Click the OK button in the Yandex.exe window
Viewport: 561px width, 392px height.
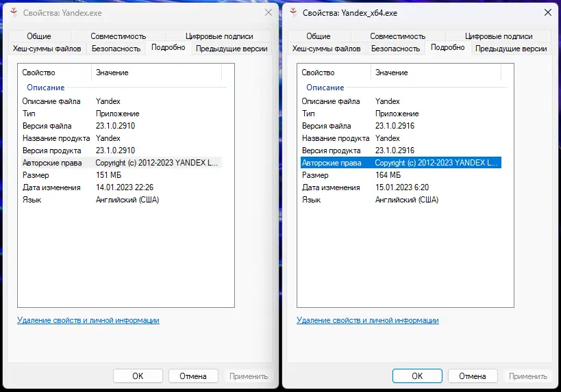138,376
